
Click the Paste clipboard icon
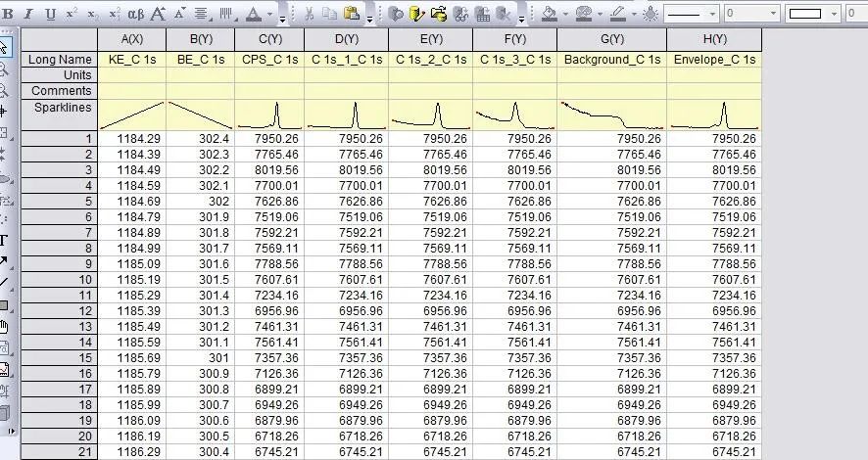click(x=350, y=14)
